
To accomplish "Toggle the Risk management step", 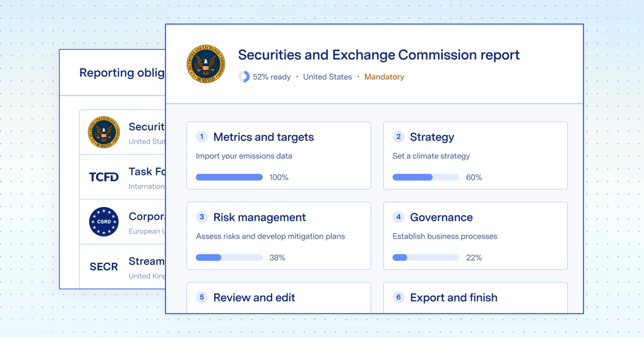I will click(279, 236).
